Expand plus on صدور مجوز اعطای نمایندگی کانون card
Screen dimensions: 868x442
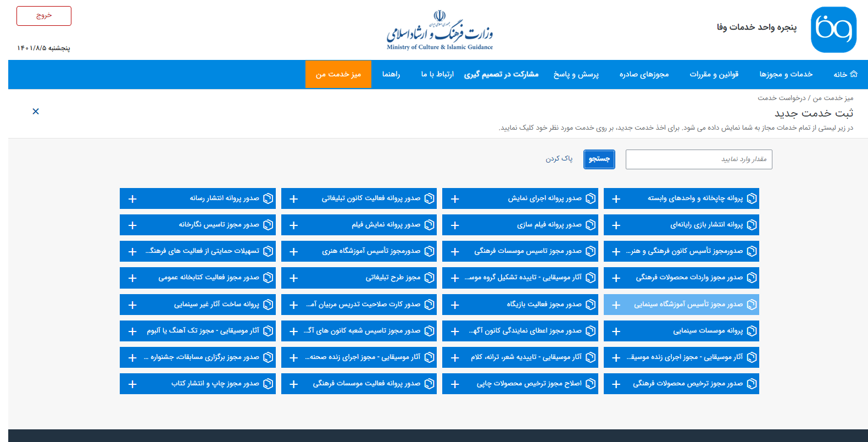click(x=455, y=331)
